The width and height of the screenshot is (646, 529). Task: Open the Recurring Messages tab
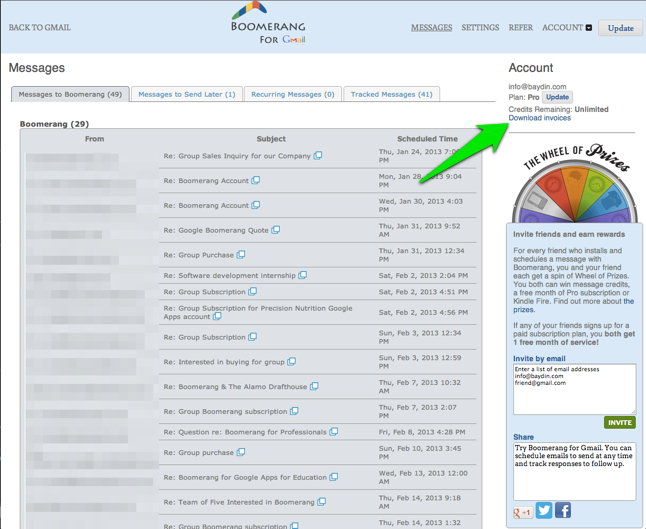coord(293,94)
